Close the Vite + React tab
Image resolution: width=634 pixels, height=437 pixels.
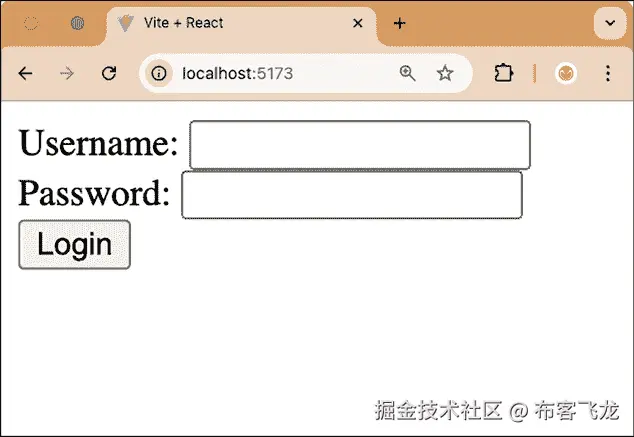[x=357, y=23]
